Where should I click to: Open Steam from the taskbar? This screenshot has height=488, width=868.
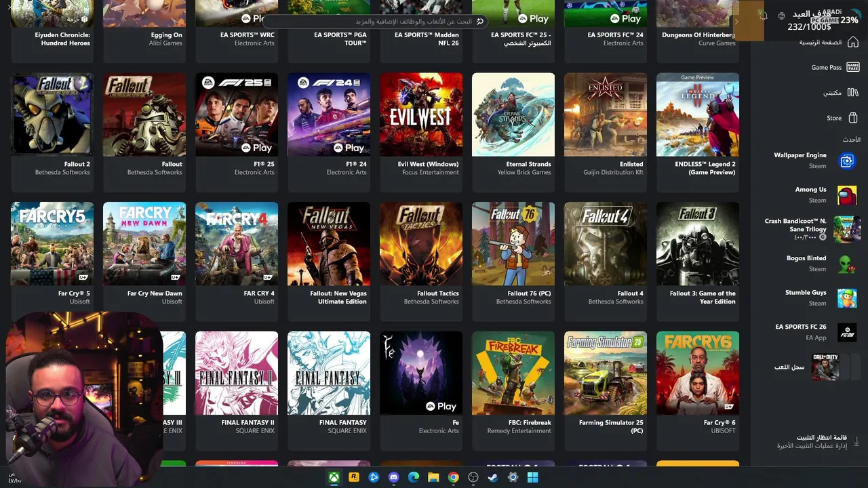[x=493, y=477]
